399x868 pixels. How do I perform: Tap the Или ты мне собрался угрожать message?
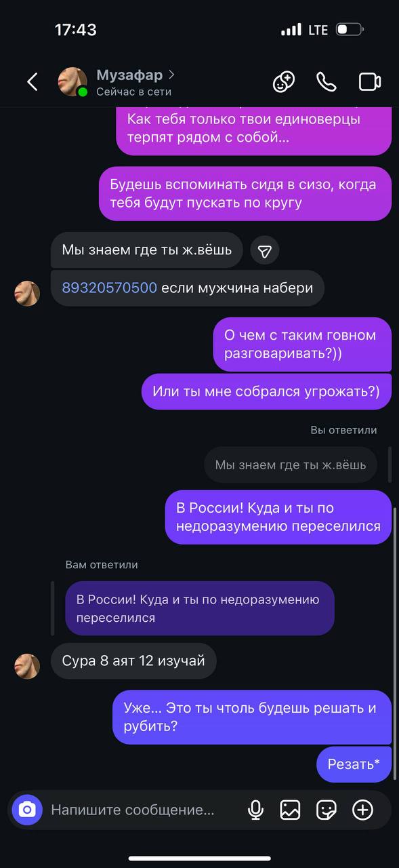266,391
